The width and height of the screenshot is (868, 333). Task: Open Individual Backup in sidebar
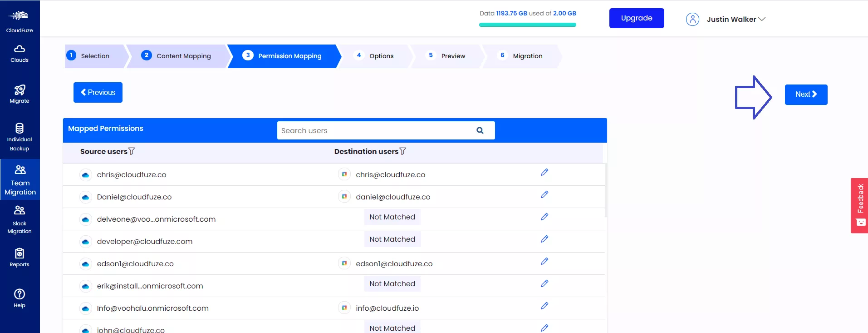(x=20, y=137)
